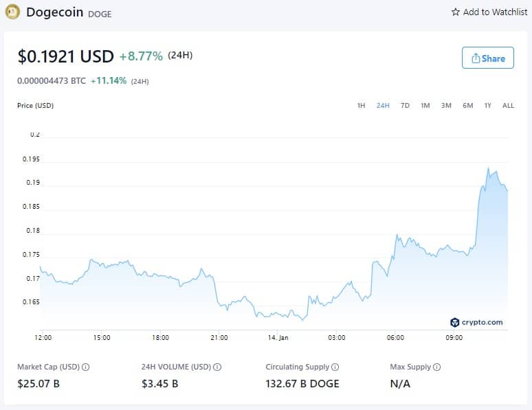Click the 14. Jan date axis label
The image size is (532, 410).
click(x=278, y=338)
